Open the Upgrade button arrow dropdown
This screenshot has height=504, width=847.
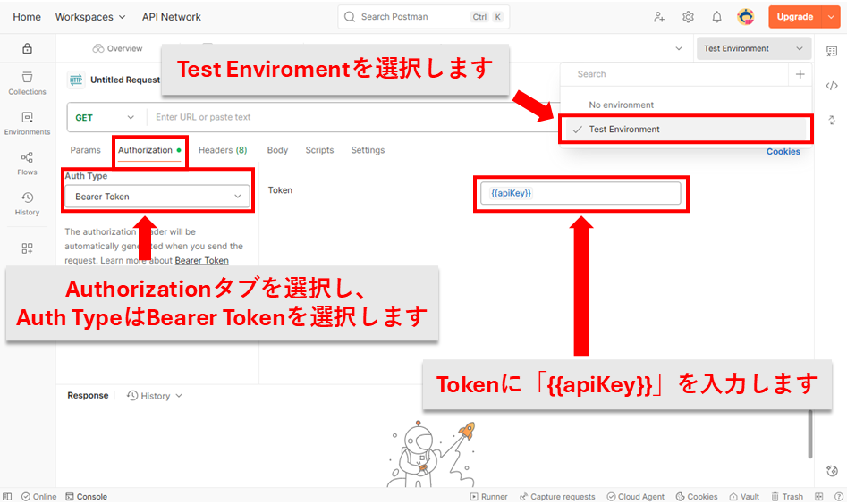coord(831,17)
